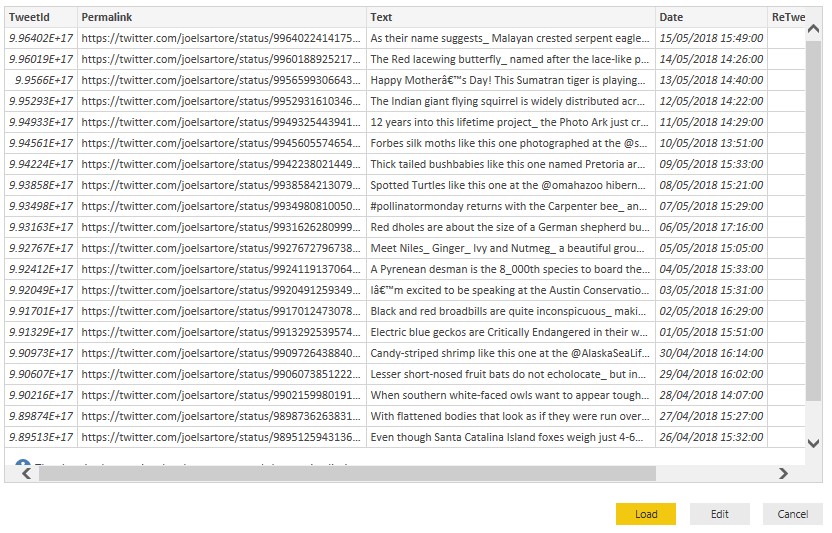Click the permalink ending in 9898736263831

click(222, 416)
